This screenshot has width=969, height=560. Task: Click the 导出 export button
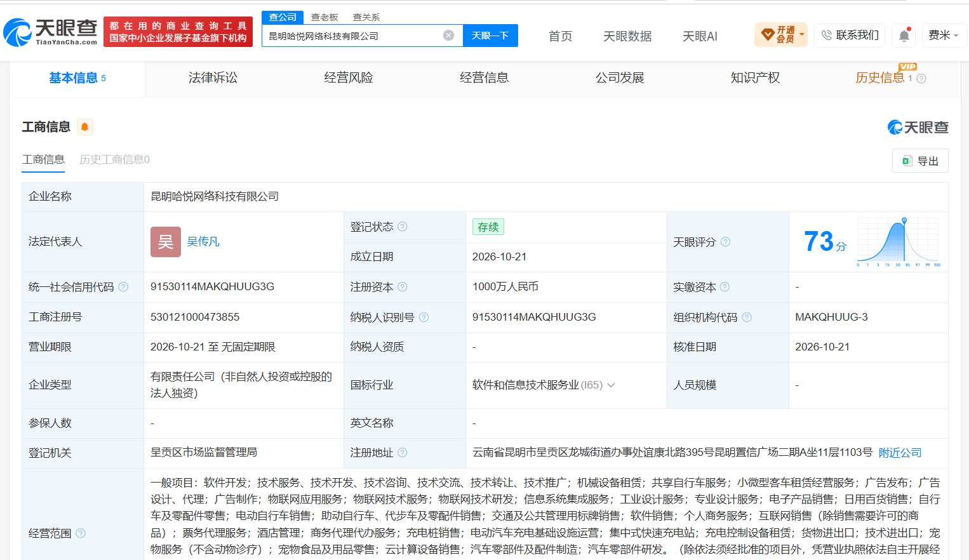(x=920, y=161)
